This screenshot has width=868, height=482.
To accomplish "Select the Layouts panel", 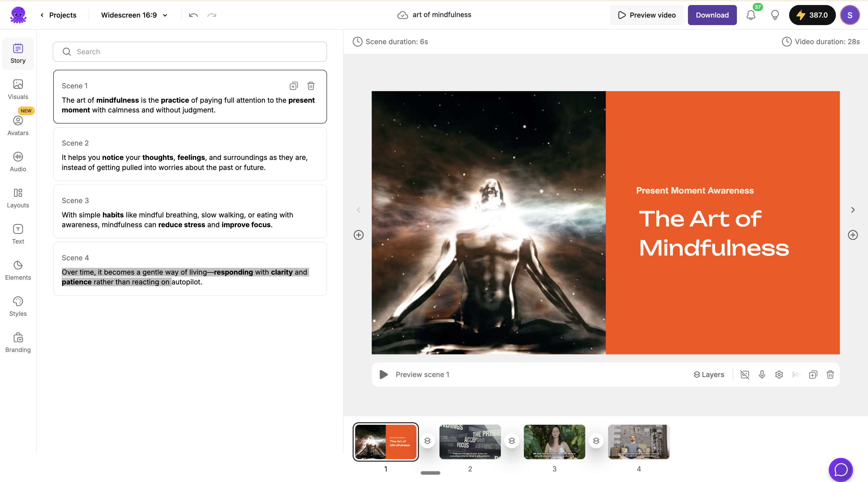I will click(x=18, y=198).
